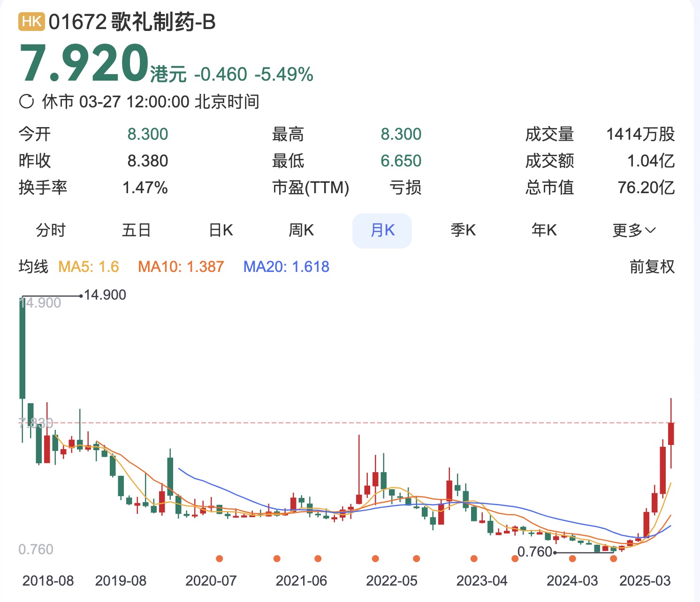Screen dimensions: 700x602
Task: Click the 成交额 value 1.04亿
Action: pyautogui.click(x=651, y=161)
